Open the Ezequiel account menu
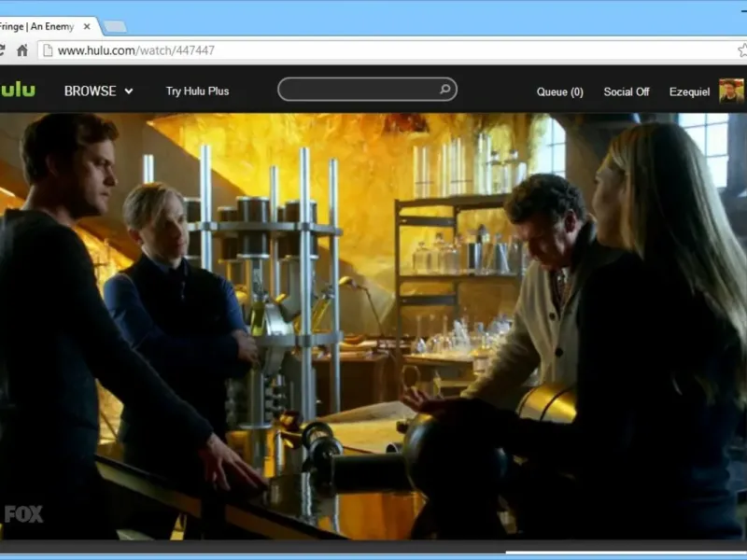The width and height of the screenshot is (747, 560). (689, 91)
